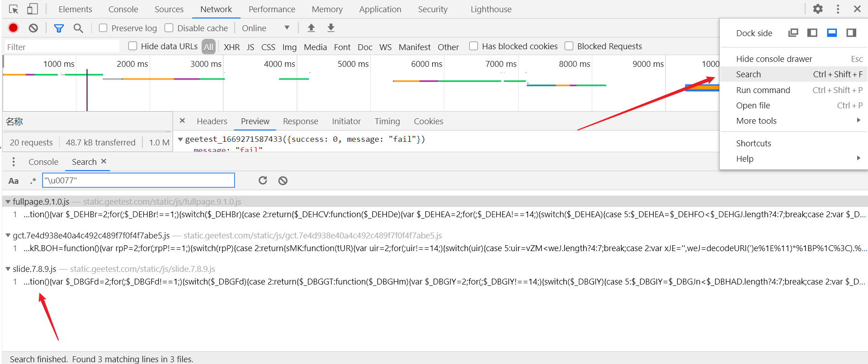This screenshot has height=364, width=868.
Task: Open drawer three-dot menu beside Console
Action: click(14, 162)
